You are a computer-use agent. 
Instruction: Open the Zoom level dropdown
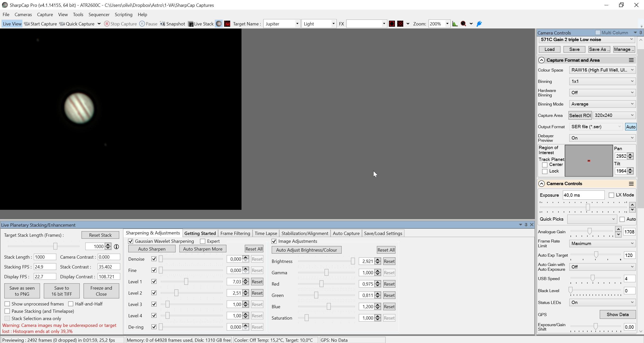[447, 24]
